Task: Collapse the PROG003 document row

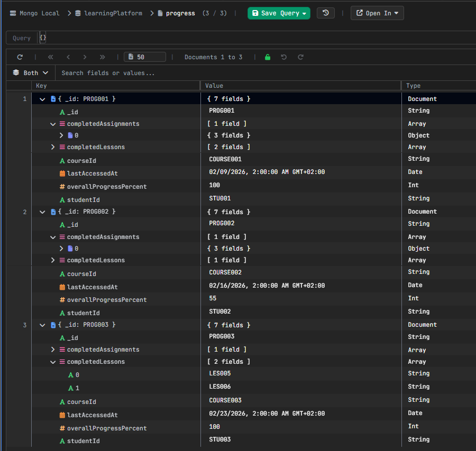Action: pos(42,325)
